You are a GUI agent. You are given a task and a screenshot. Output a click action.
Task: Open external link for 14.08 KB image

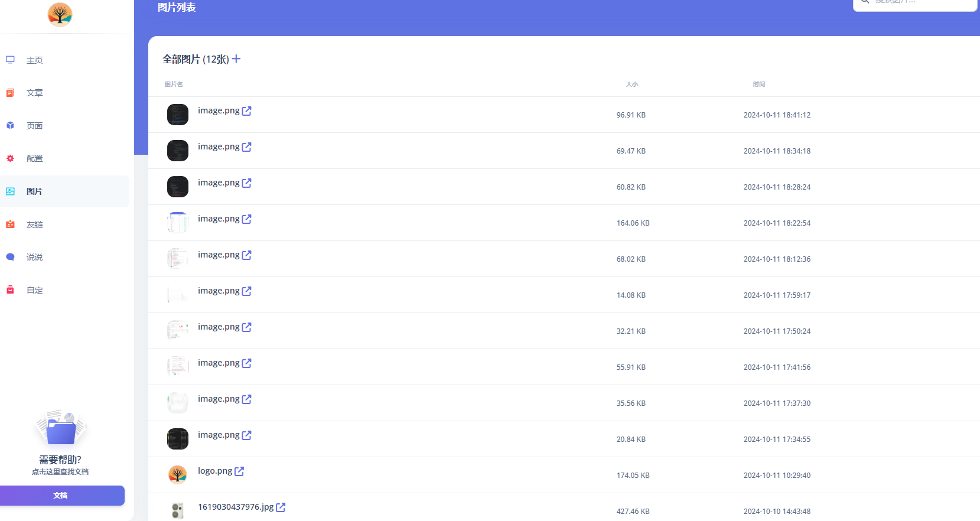coord(247,291)
